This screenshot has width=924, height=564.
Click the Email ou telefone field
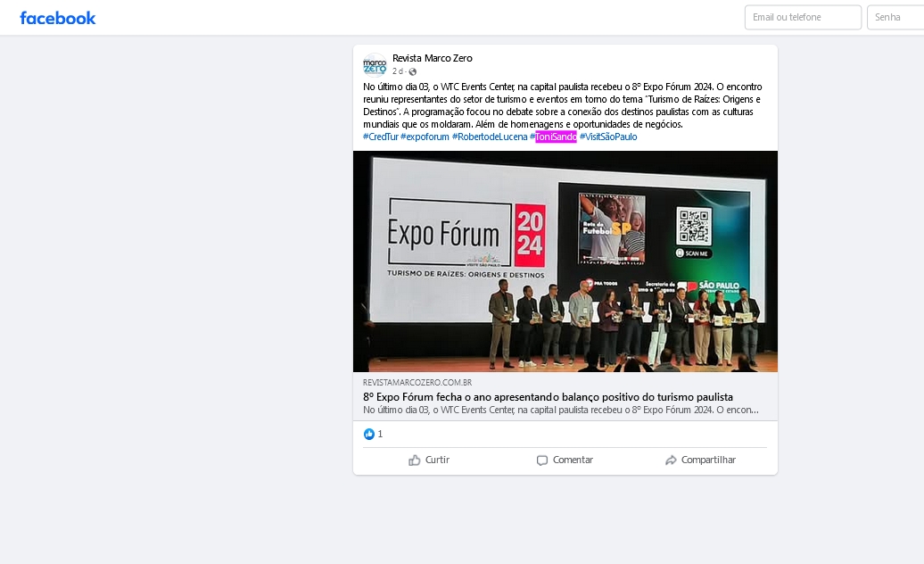click(803, 18)
